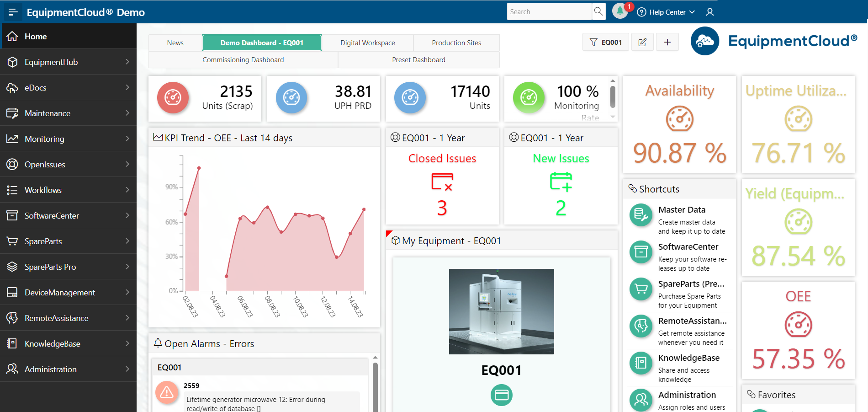
Task: Click the warning alarm icon for error 2559
Action: tap(167, 392)
